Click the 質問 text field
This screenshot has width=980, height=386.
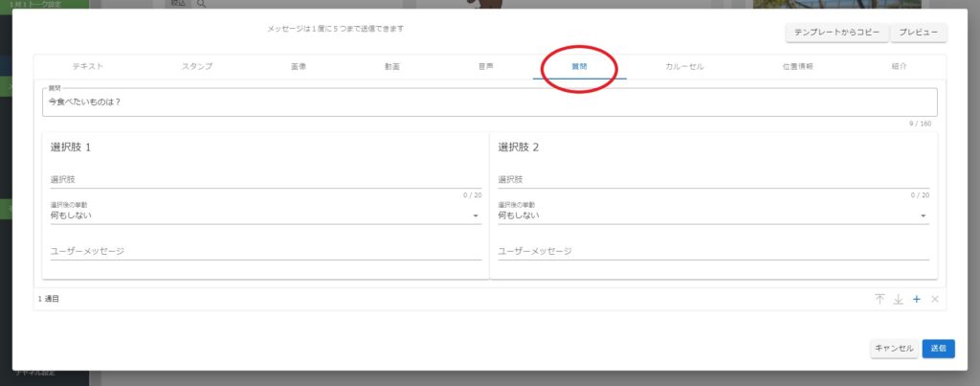click(489, 102)
